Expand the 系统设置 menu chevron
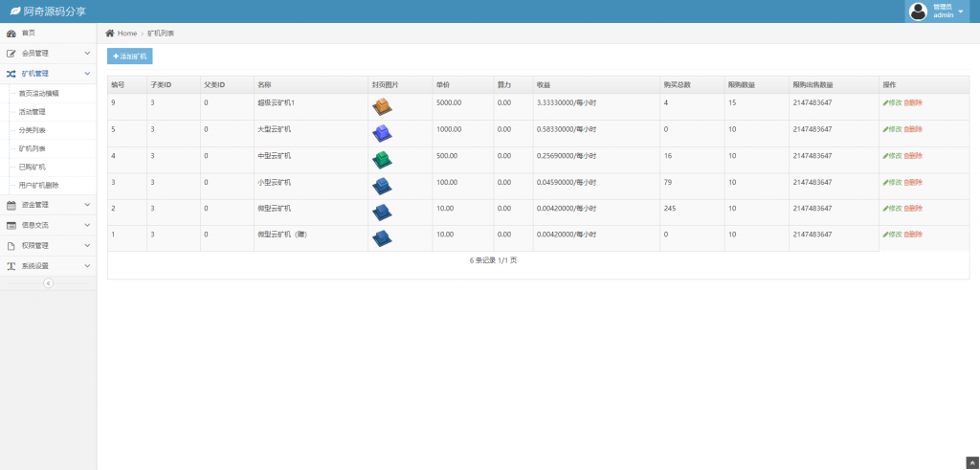The height and width of the screenshot is (470, 980). pos(87,266)
